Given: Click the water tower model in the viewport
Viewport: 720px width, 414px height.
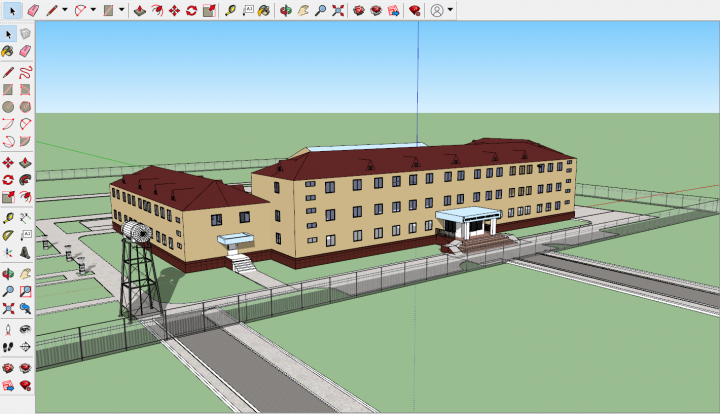Looking at the screenshot, I should pyautogui.click(x=138, y=271).
